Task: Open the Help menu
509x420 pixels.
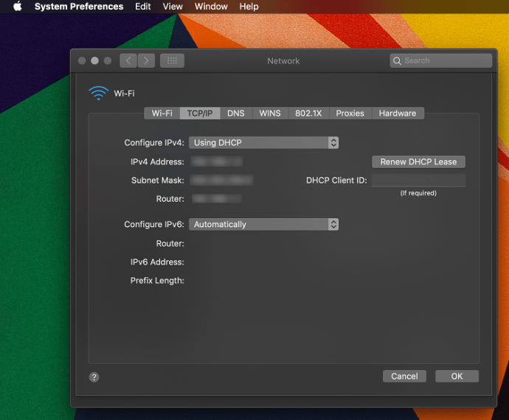Action: coord(249,7)
